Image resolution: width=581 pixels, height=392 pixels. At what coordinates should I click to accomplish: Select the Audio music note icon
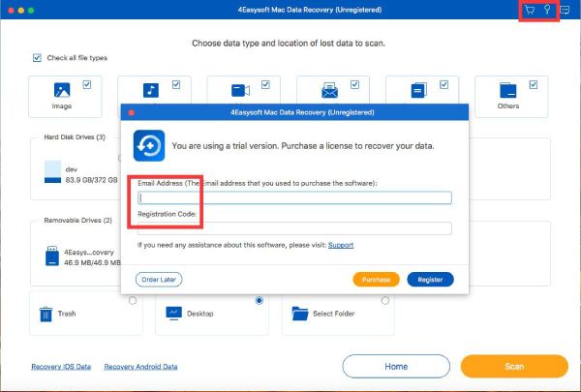(x=151, y=90)
